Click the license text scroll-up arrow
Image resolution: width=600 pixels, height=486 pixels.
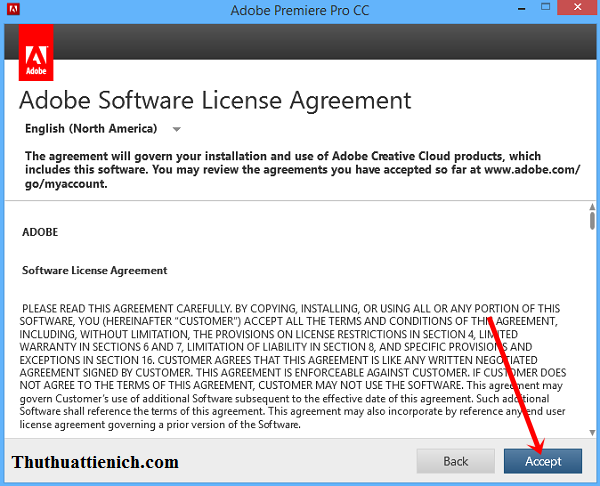click(x=592, y=206)
